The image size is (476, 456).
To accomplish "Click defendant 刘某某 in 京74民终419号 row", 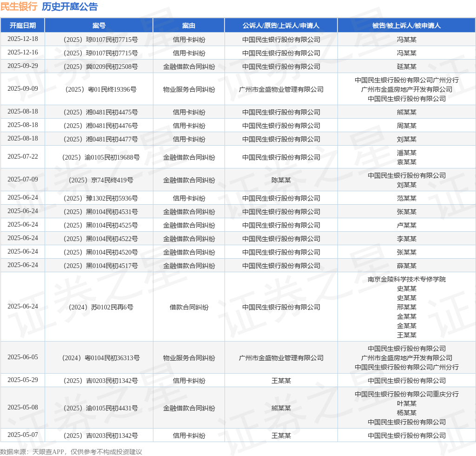I will pyautogui.click(x=406, y=185).
